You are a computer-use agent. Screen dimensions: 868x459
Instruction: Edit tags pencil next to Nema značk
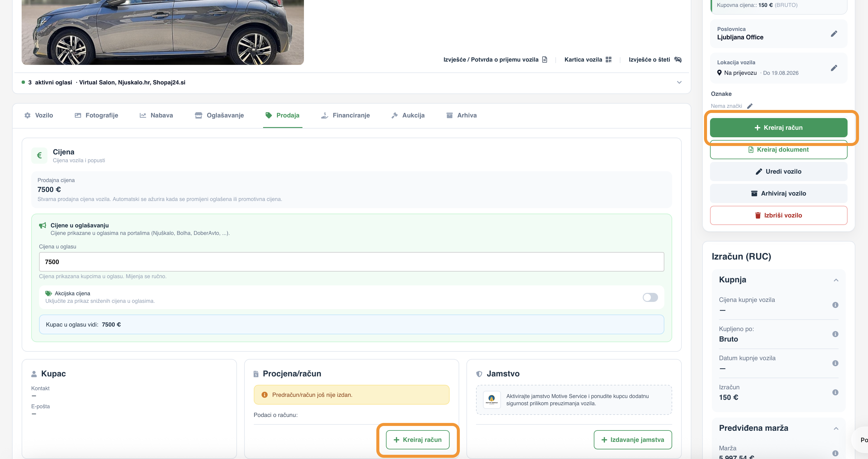click(749, 106)
